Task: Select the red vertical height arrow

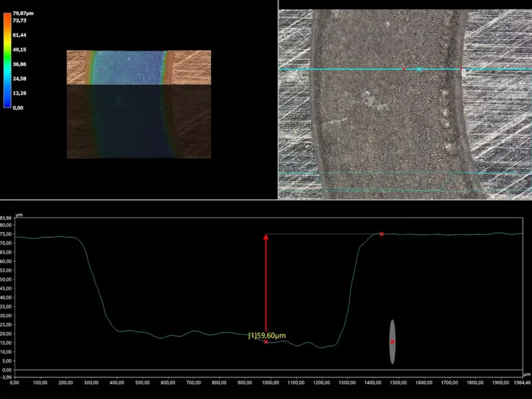Action: tap(266, 286)
